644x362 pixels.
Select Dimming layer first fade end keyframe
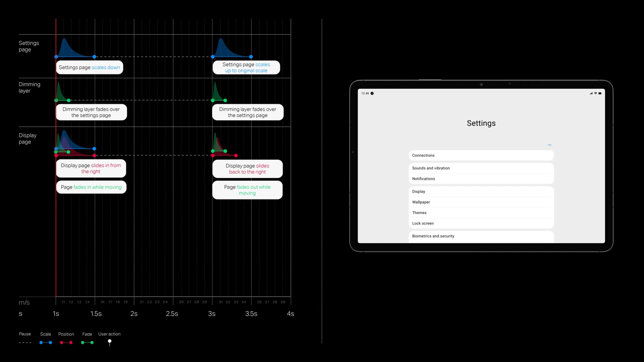[x=69, y=101]
